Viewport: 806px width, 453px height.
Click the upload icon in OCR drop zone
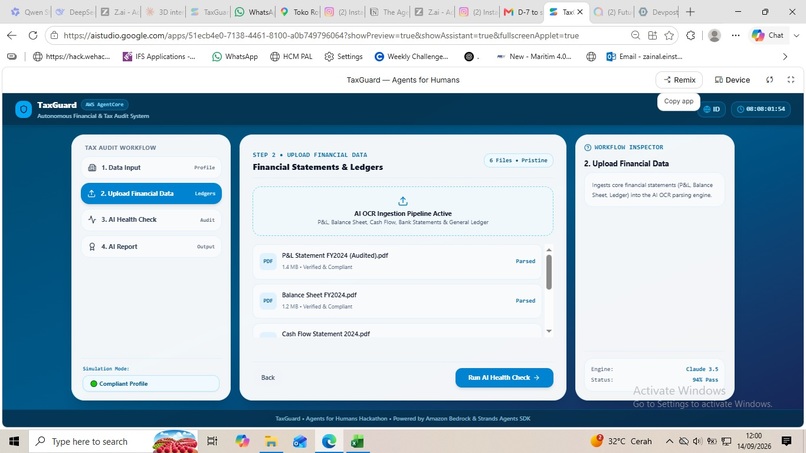(402, 201)
